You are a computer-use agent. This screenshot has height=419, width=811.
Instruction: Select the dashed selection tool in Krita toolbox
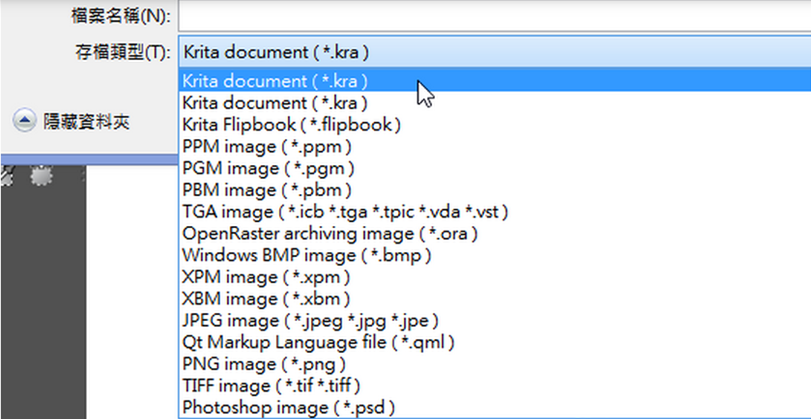[x=41, y=176]
